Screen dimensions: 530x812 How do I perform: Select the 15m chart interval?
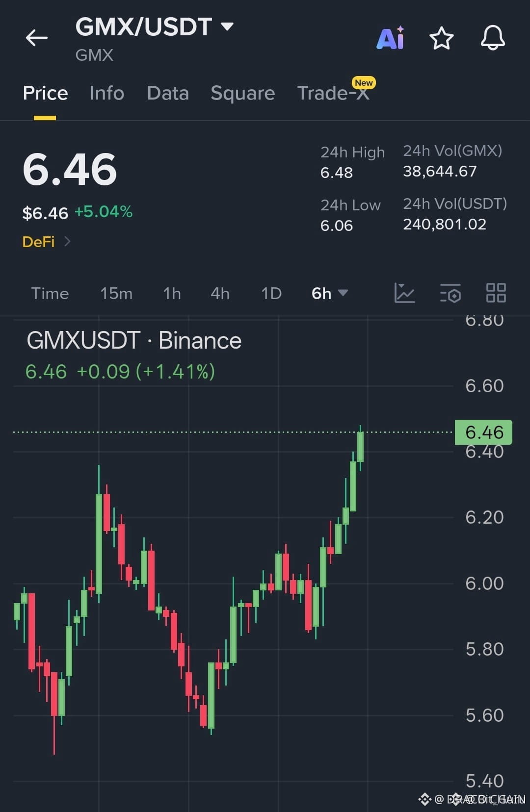tap(116, 293)
